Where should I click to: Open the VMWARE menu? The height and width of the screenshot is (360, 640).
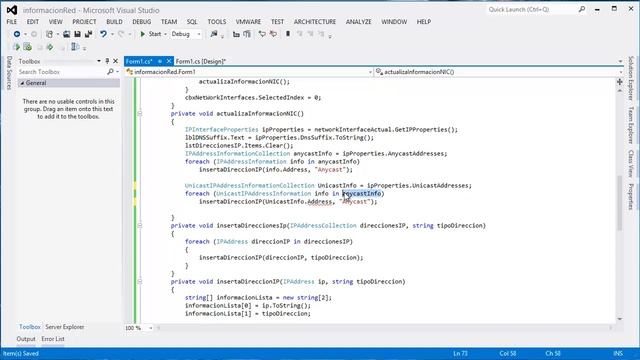pos(248,22)
